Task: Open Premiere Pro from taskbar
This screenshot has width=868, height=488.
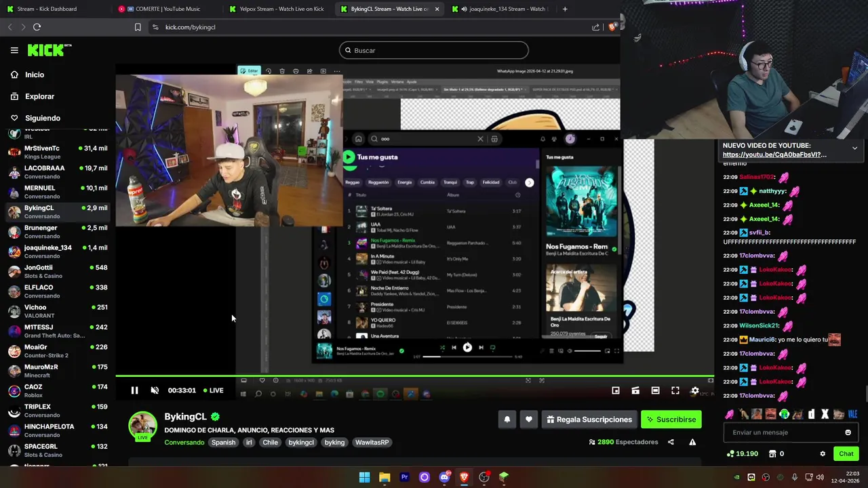Action: pyautogui.click(x=404, y=477)
